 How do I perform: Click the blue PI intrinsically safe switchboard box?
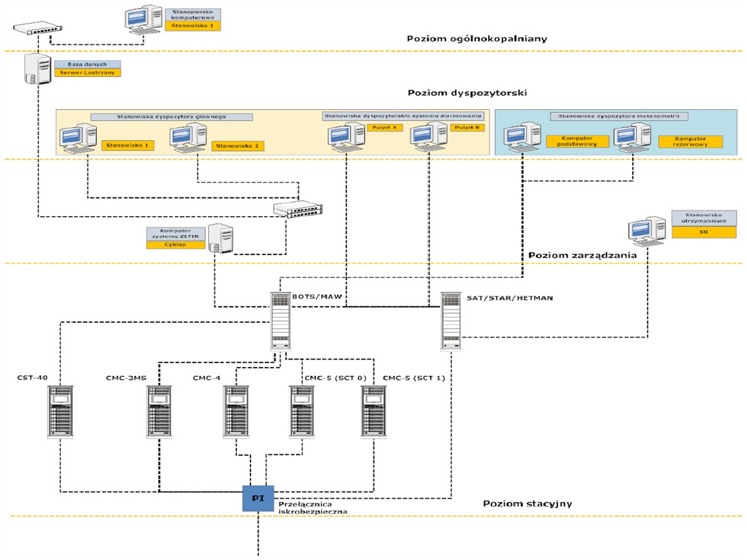tap(258, 498)
